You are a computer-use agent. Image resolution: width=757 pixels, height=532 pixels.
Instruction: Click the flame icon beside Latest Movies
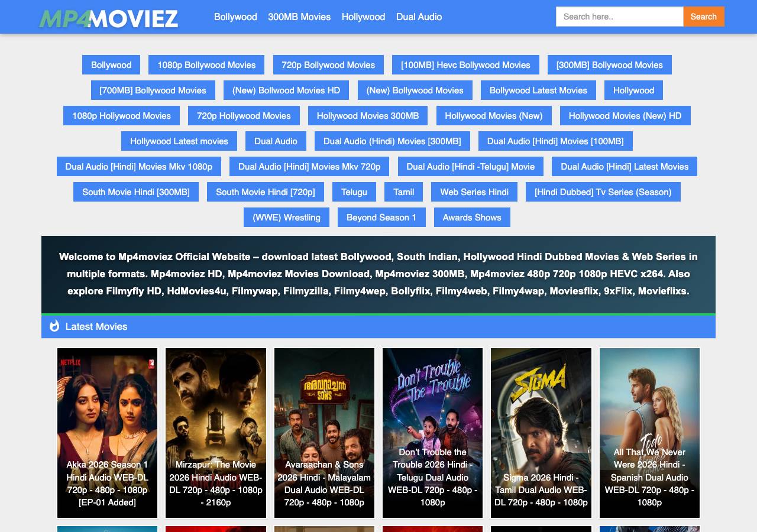click(54, 326)
